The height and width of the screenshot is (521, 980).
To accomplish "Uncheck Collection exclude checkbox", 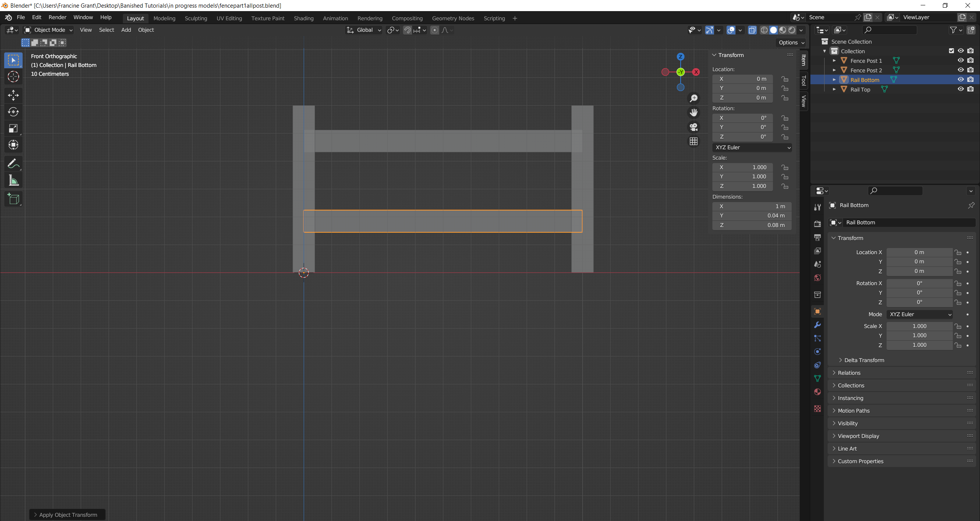I will click(951, 51).
